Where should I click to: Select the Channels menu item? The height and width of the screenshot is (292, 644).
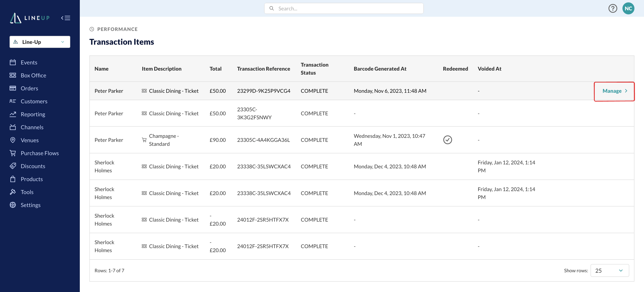pyautogui.click(x=32, y=127)
